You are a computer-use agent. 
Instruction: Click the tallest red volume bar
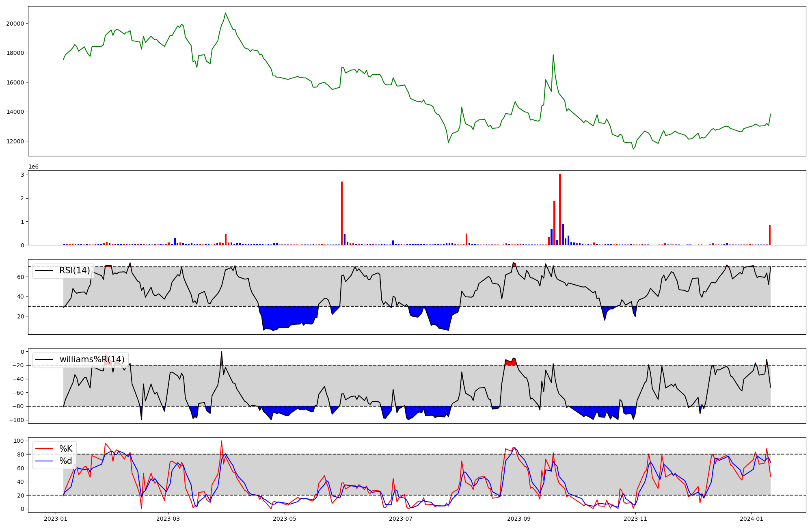click(560, 210)
